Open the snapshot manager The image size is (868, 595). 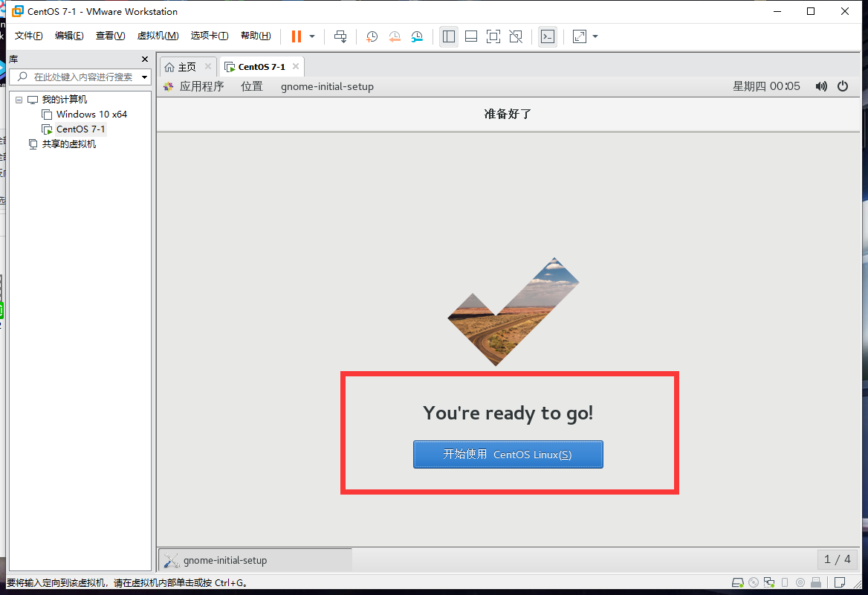click(417, 36)
